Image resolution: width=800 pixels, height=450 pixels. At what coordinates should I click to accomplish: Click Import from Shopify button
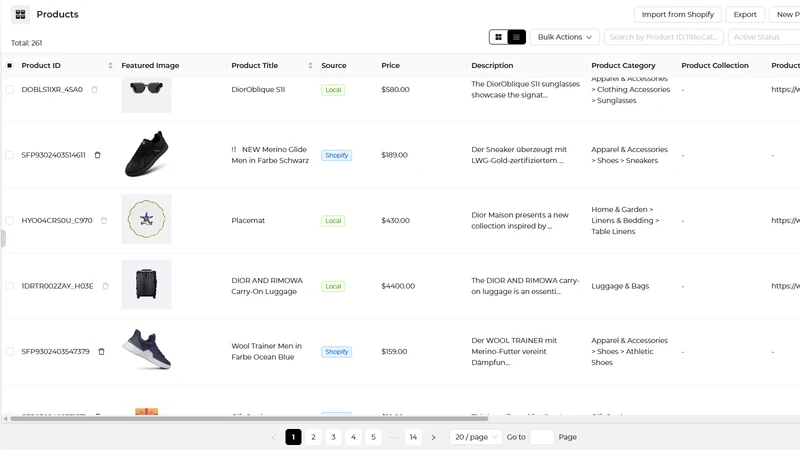click(678, 14)
